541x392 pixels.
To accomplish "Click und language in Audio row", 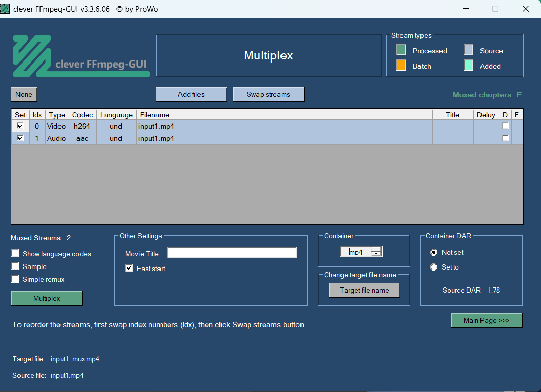I will [116, 138].
